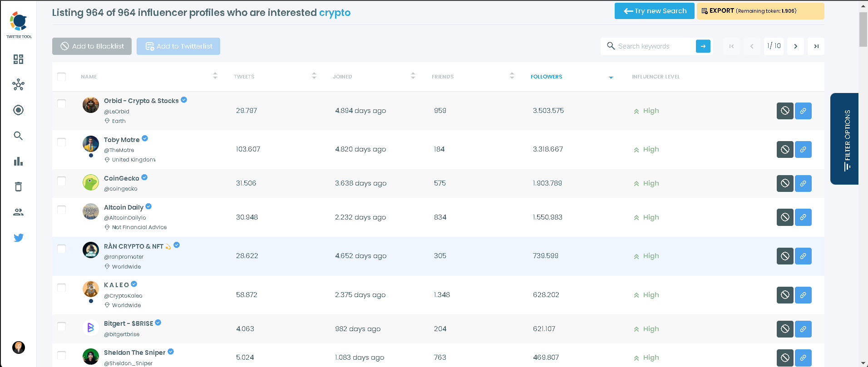The height and width of the screenshot is (367, 868).
Task: Check the Sheldon The Sniper row checkbox
Action: (x=62, y=355)
